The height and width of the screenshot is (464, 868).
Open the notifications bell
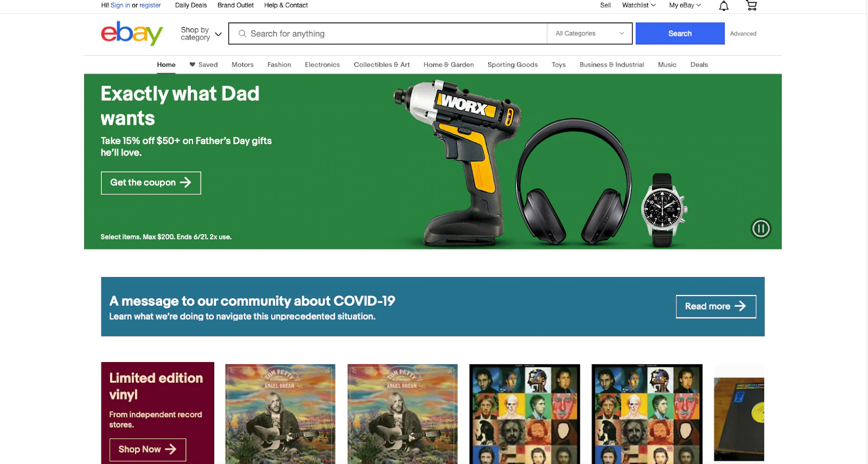(724, 5)
